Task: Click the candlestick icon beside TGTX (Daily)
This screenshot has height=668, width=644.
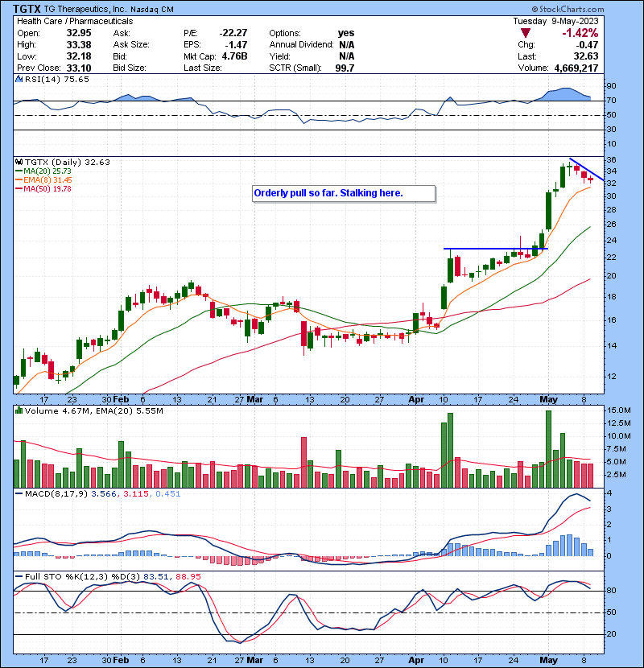Action: click(x=19, y=162)
